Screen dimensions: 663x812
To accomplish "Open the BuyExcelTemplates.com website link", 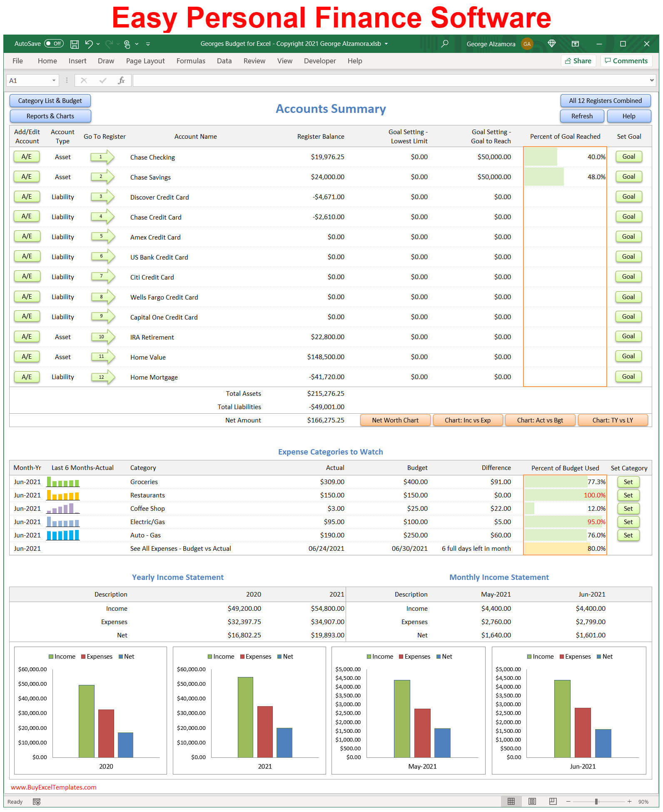I will [x=53, y=787].
